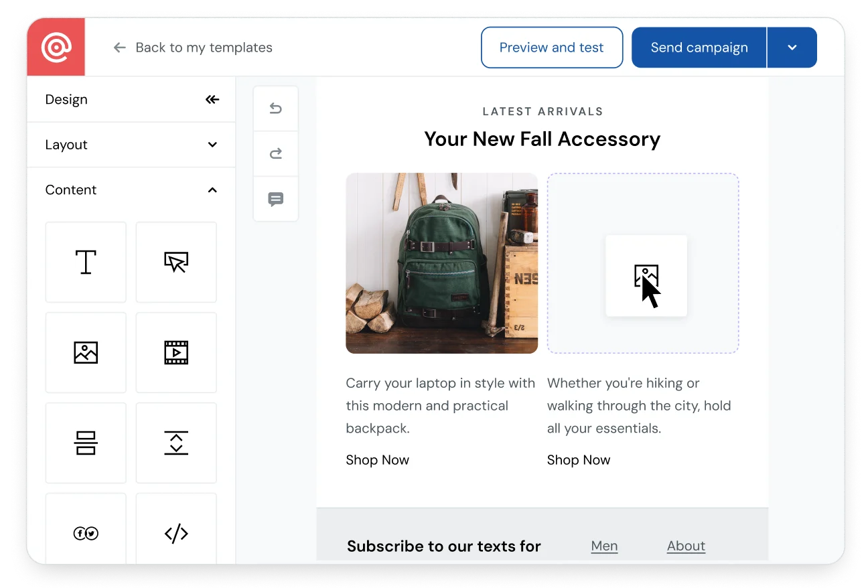Select 'Whether you're hiking' paragraph
Screen dimensions: 868x588
pos(639,406)
